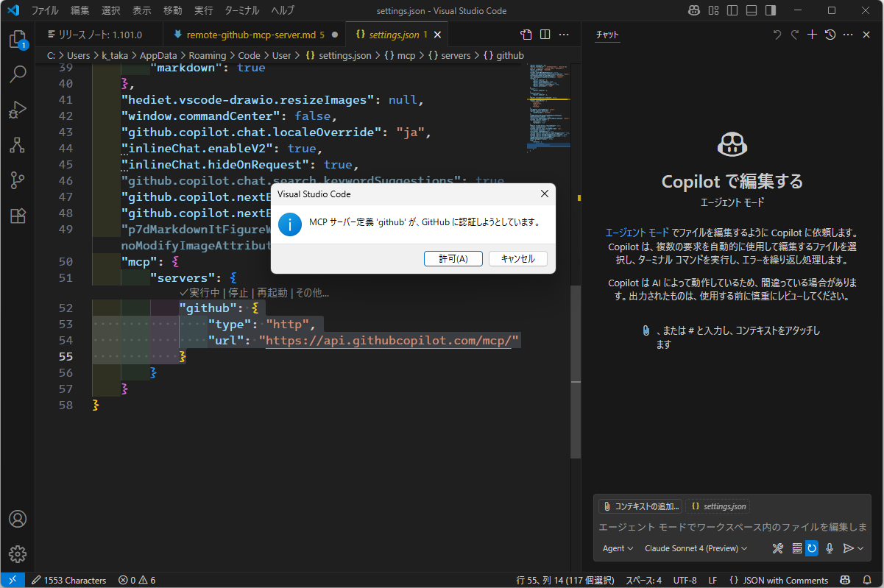This screenshot has width=884, height=588.
Task: Toggle the secondary side bar layout button
Action: [x=770, y=11]
